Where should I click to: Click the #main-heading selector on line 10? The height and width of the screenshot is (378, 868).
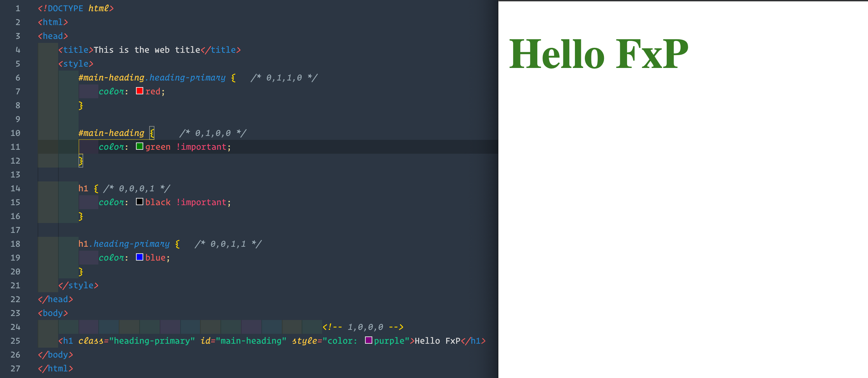111,133
